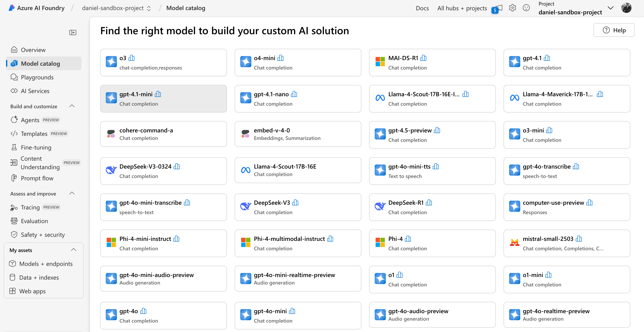
Task: Click benchmark icon beside gpt-4.1-nano
Action: 294,94
